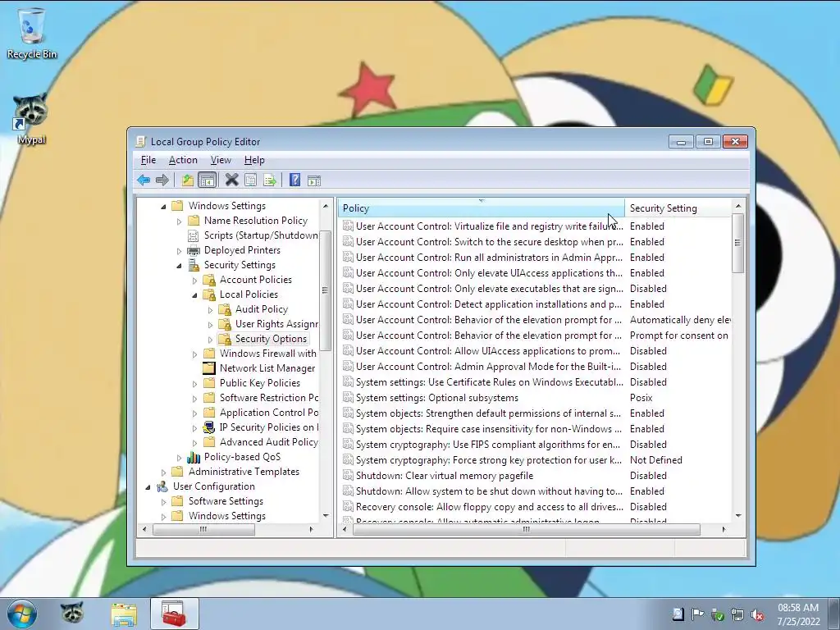840x630 pixels.
Task: Collapse the Local Policies node
Action: coord(194,294)
